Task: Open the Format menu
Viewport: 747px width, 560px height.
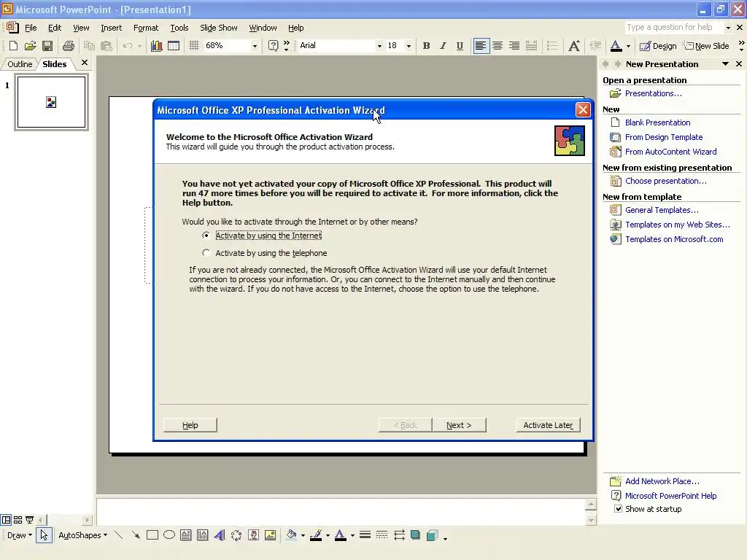Action: coord(146,28)
